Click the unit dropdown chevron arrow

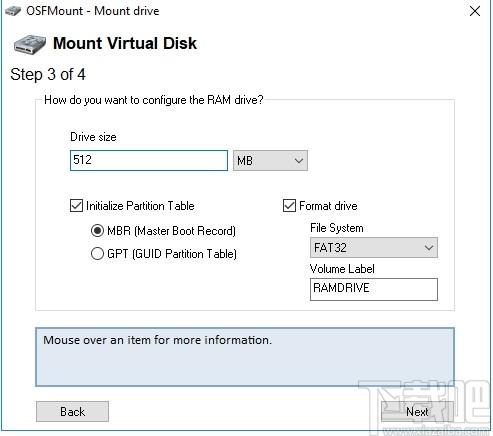(x=299, y=161)
